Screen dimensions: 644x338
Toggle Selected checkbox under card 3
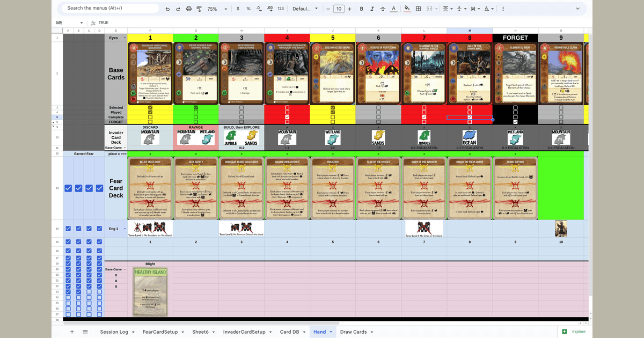pos(241,107)
